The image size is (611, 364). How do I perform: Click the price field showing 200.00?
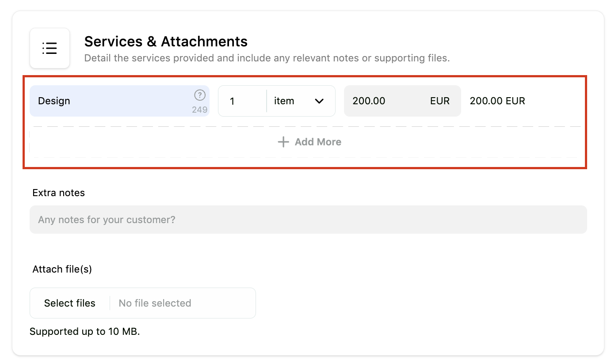pyautogui.click(x=402, y=101)
